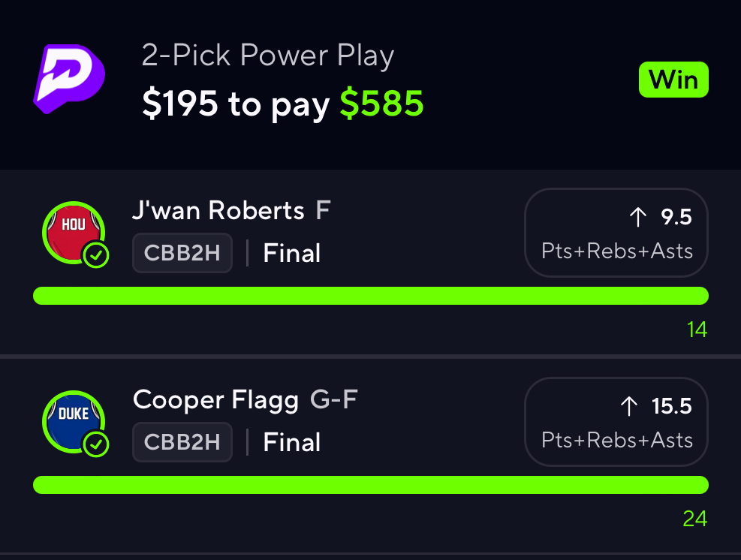
Task: Click the Duke jersey avatar icon
Action: 73,420
